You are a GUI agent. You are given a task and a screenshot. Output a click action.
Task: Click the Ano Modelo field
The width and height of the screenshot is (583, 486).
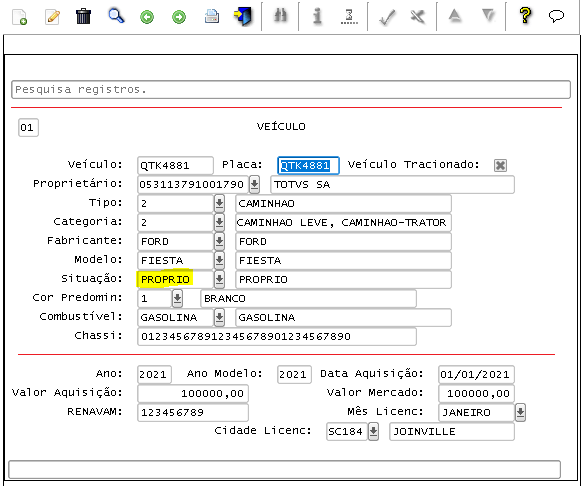(294, 374)
